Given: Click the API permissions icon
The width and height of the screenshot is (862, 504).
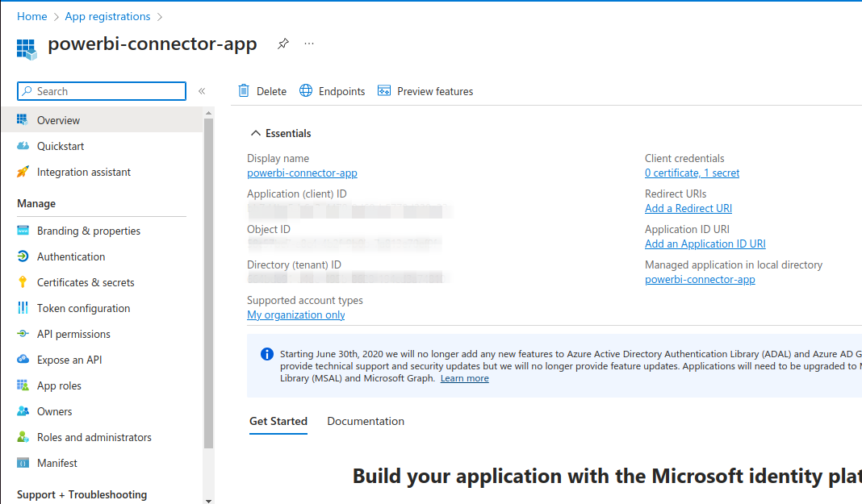Looking at the screenshot, I should click(x=23, y=333).
